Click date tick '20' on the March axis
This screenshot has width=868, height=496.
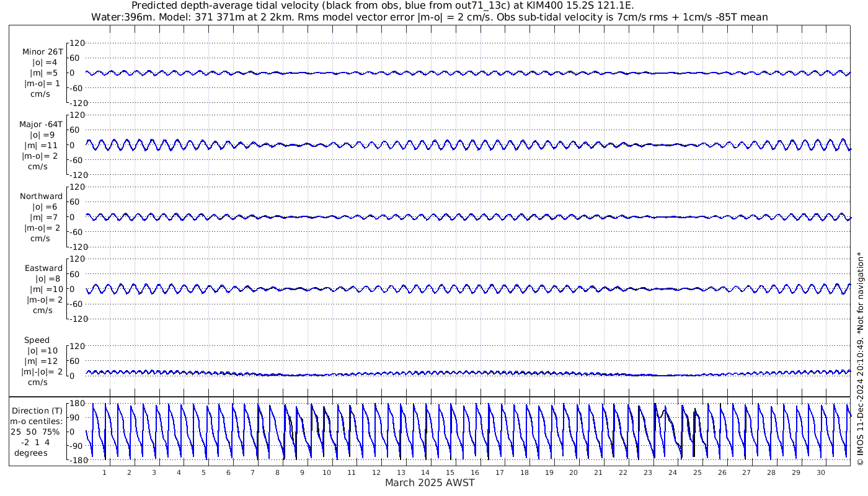(x=573, y=472)
